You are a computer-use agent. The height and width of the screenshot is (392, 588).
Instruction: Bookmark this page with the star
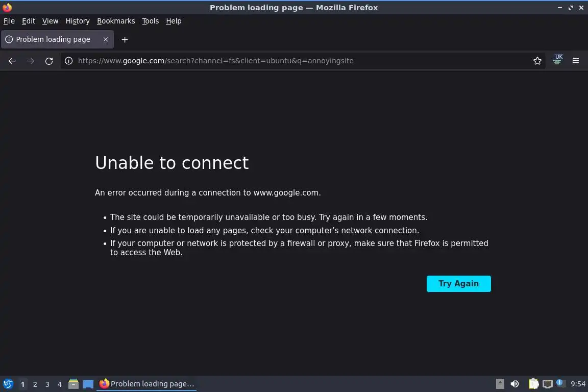pyautogui.click(x=537, y=61)
